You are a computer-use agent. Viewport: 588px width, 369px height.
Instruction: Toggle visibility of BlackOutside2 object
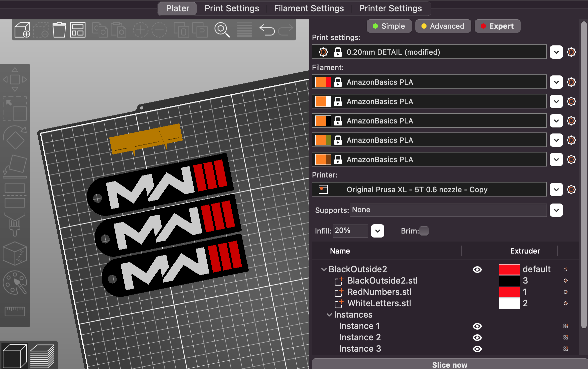477,270
